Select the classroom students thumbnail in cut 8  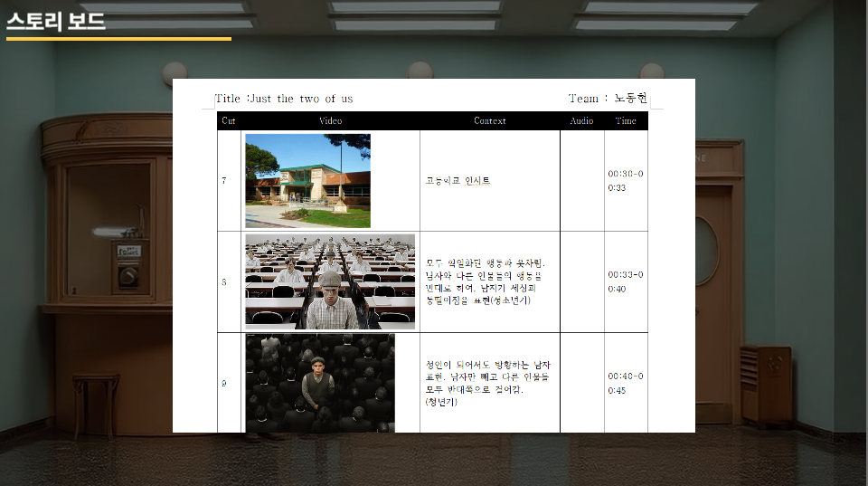[x=330, y=281]
